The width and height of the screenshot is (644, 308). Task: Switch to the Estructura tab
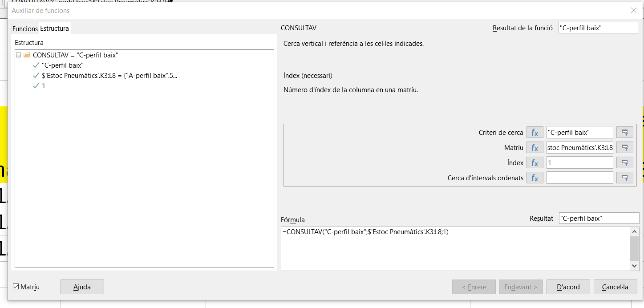(55, 28)
